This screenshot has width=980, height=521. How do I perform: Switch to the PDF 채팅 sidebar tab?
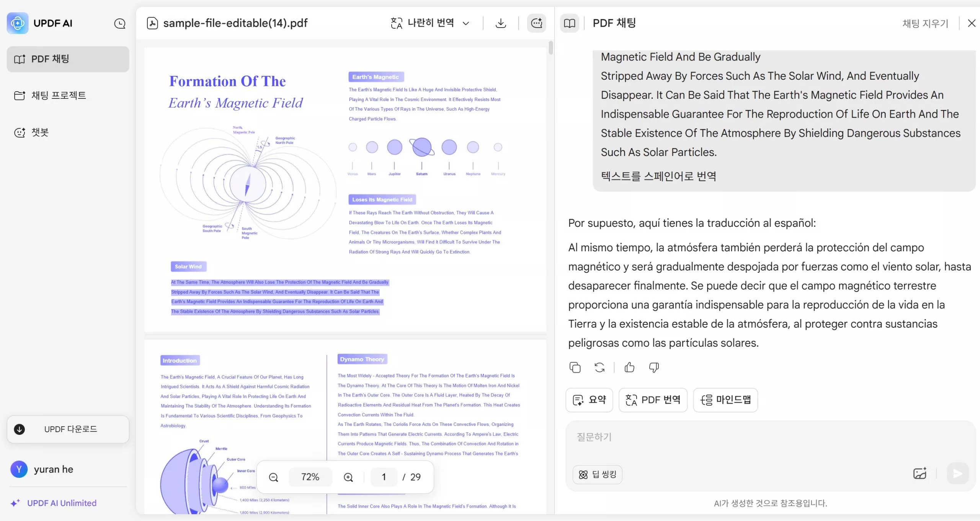(x=67, y=59)
